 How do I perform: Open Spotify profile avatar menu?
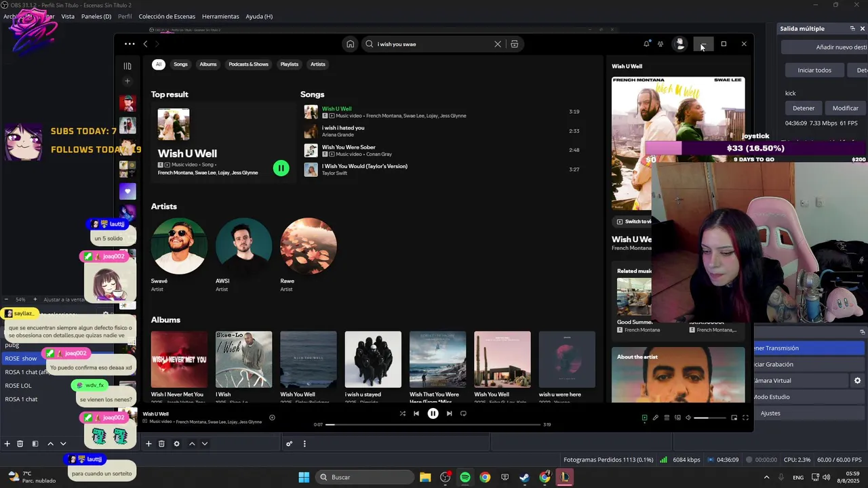coord(679,44)
